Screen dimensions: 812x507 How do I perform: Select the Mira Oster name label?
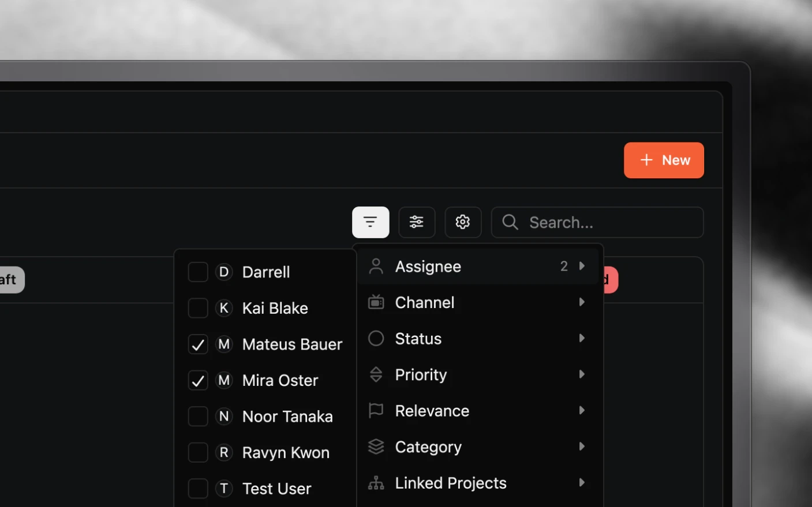pyautogui.click(x=280, y=380)
